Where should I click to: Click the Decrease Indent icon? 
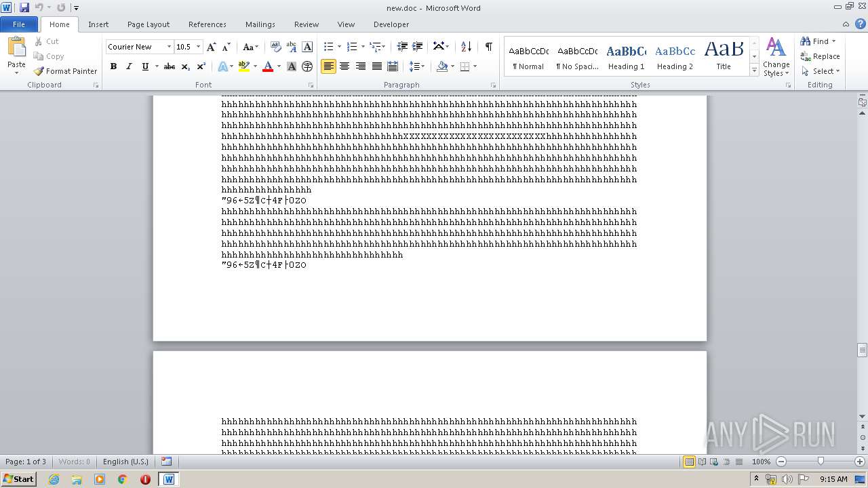(402, 47)
